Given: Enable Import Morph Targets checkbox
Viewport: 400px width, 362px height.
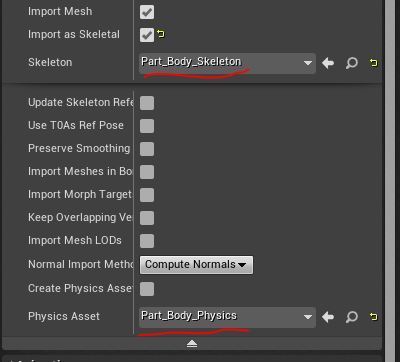Looking at the screenshot, I should point(147,195).
